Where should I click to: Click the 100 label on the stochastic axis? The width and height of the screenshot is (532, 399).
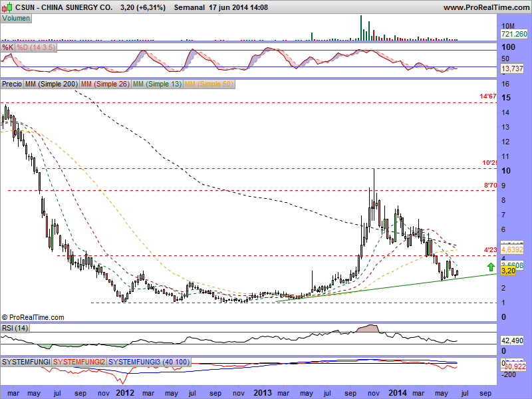pyautogui.click(x=508, y=47)
